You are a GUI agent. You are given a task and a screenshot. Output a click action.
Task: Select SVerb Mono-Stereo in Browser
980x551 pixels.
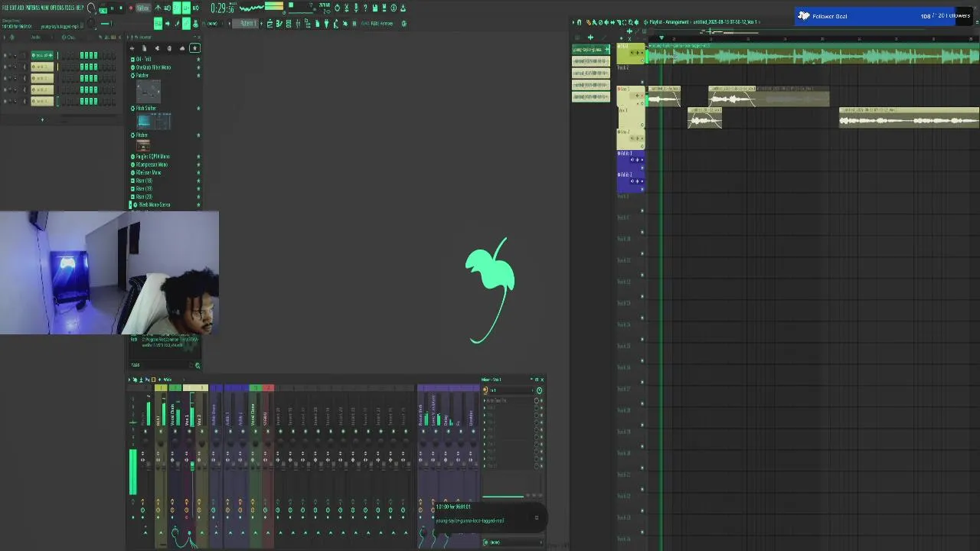153,205
